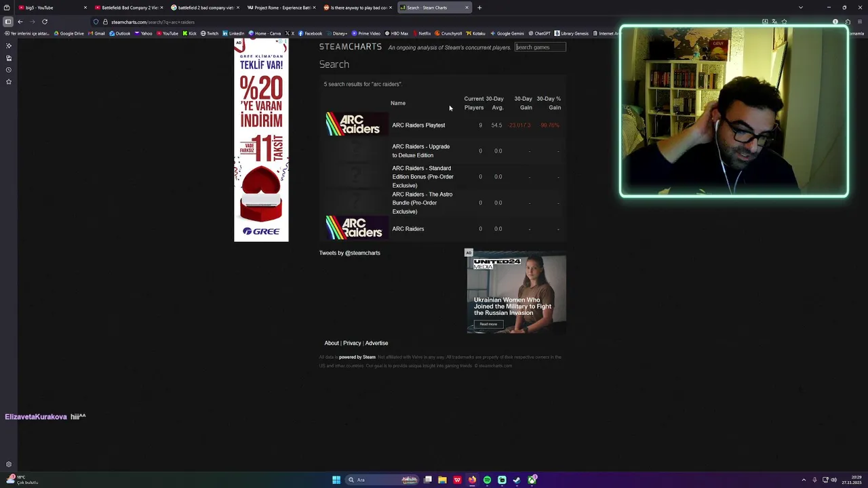This screenshot has width=868, height=488.
Task: Open ARC Raiders Standard Edition Bonus result
Action: point(422,177)
